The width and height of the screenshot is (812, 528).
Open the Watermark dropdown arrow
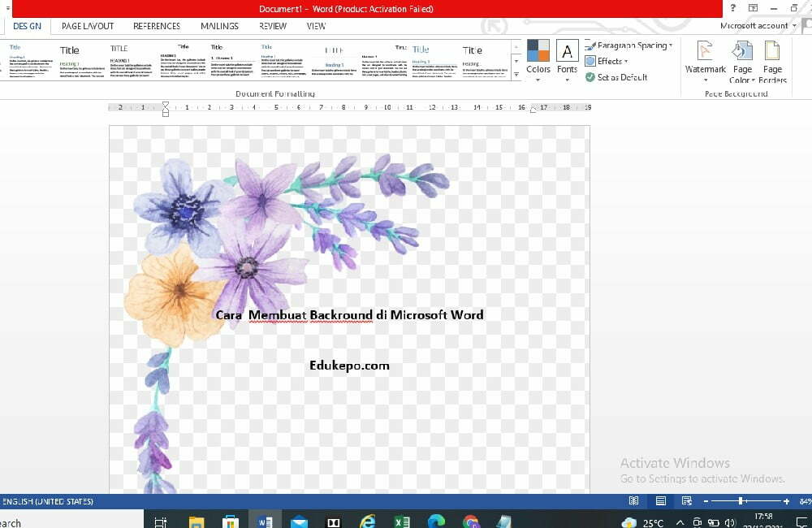click(705, 79)
